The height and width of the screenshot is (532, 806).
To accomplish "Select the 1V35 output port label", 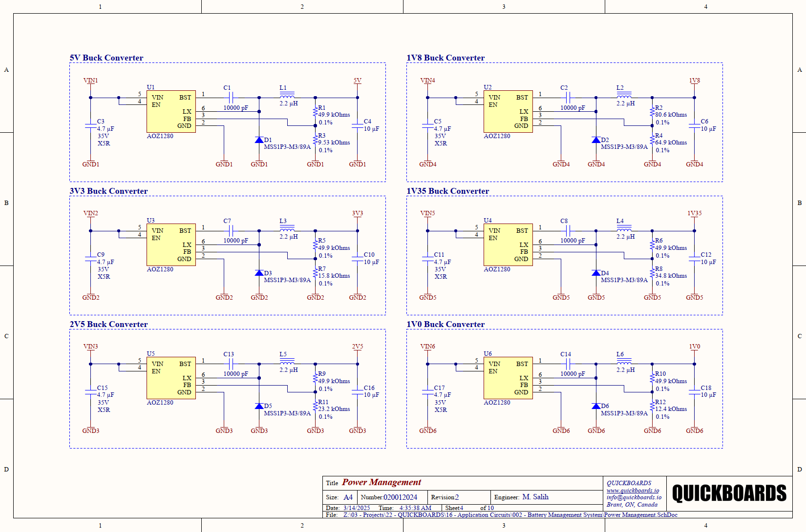I will point(694,213).
